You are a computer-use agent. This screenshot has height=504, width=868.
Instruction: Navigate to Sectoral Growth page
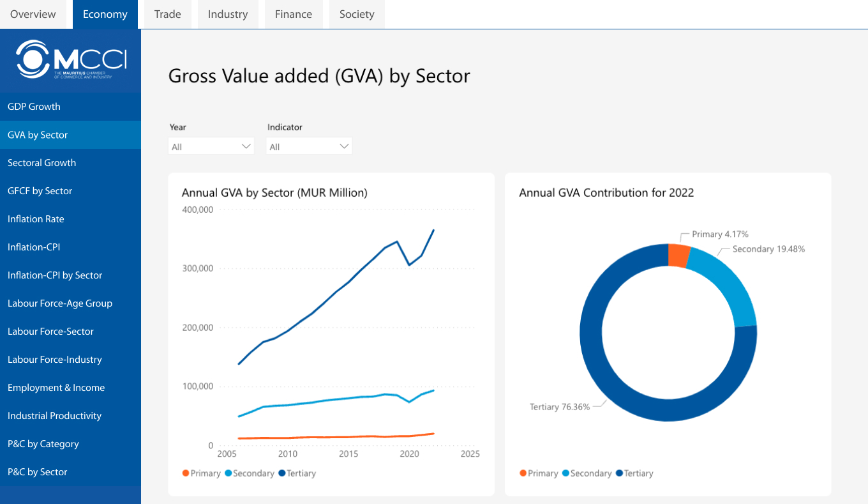click(x=41, y=163)
